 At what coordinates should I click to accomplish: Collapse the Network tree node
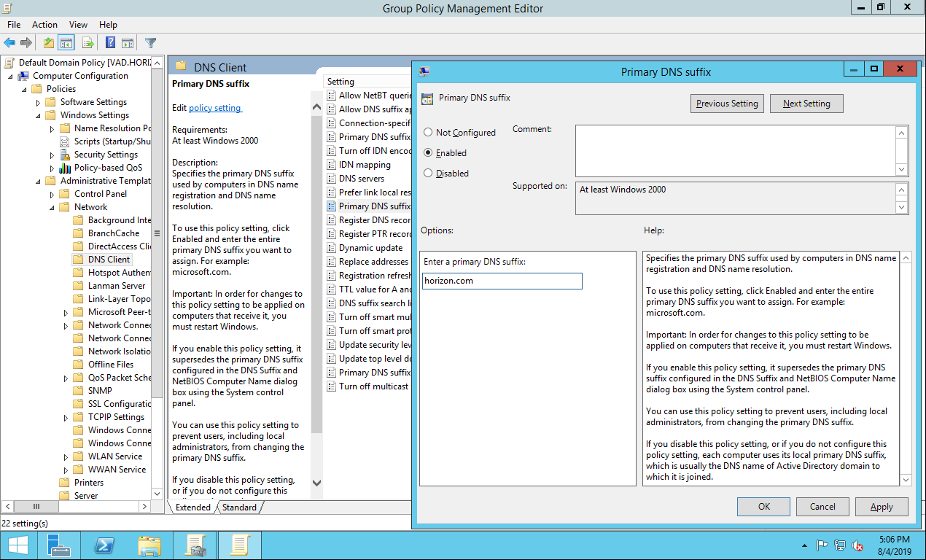point(52,207)
